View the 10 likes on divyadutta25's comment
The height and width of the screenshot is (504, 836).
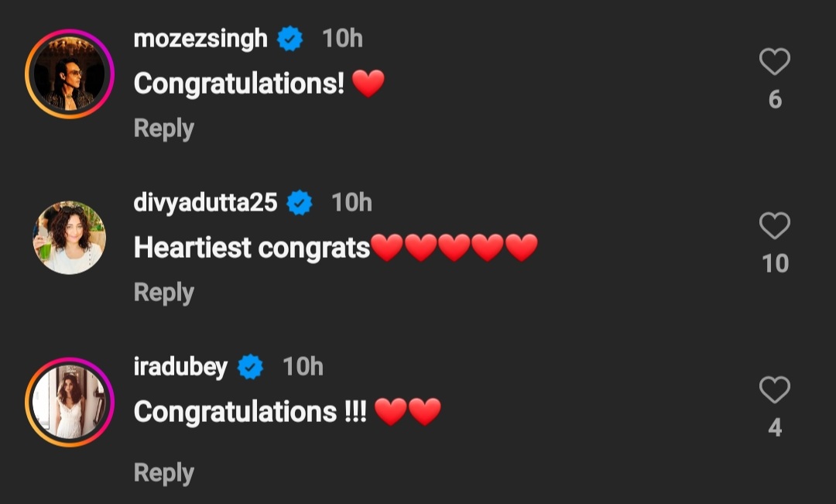pyautogui.click(x=775, y=264)
